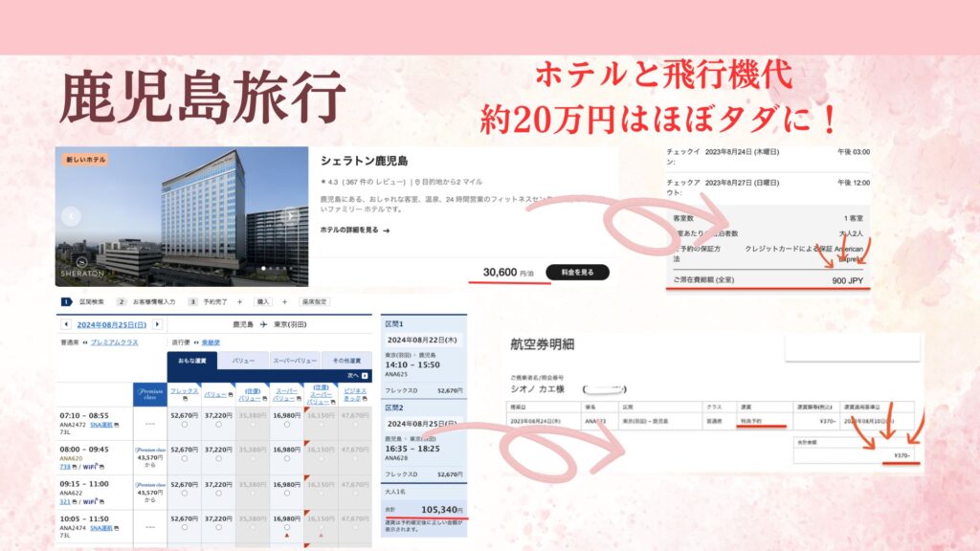Show the next Sheraton hotel photo
The image size is (980, 551).
coord(289,216)
